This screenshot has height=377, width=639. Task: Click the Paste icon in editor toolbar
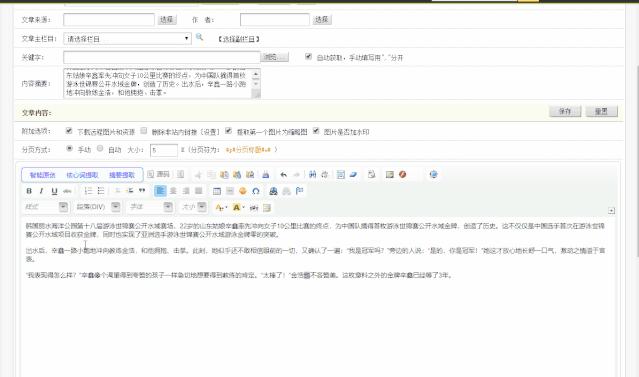(224, 175)
